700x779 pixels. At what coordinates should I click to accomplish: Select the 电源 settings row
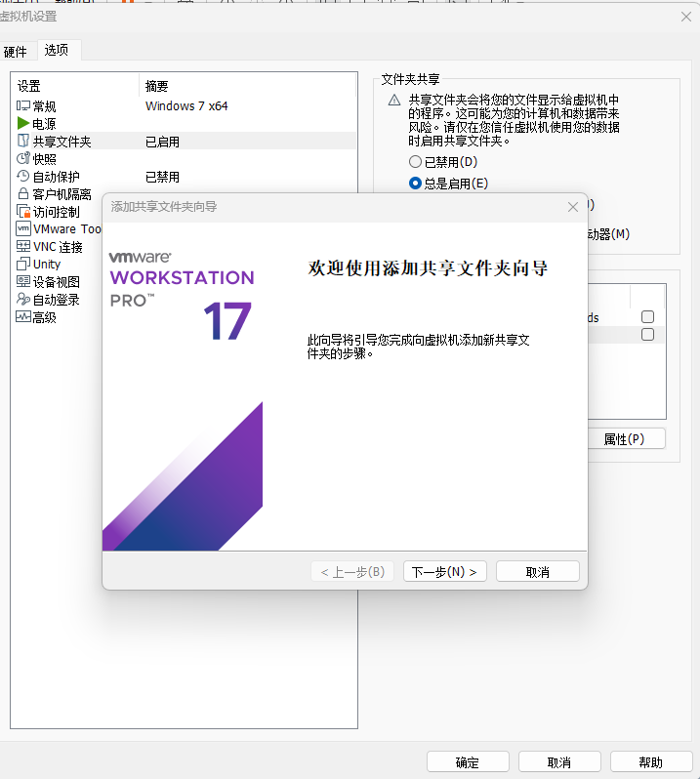[184, 123]
